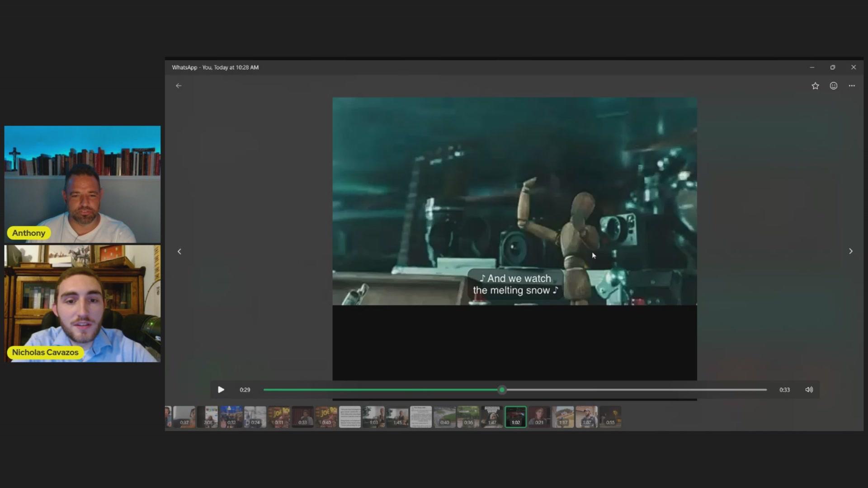Select the thumbnail with duration 2:08
This screenshot has height=488, width=868.
[208, 417]
